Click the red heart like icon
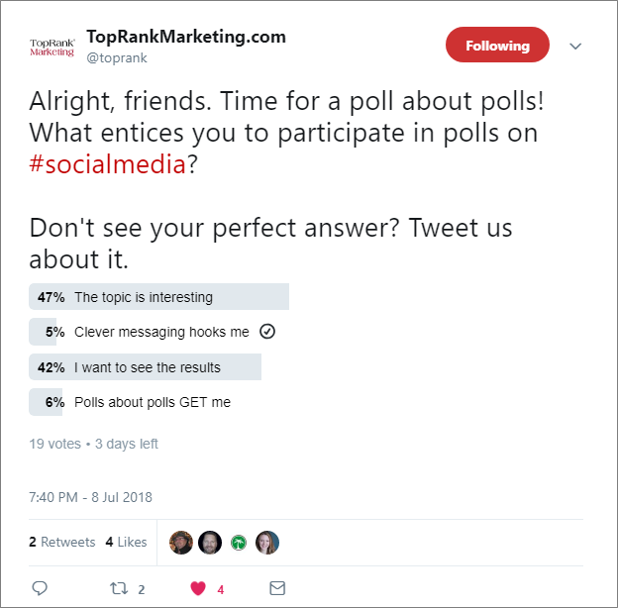This screenshot has height=608, width=618. click(x=198, y=588)
